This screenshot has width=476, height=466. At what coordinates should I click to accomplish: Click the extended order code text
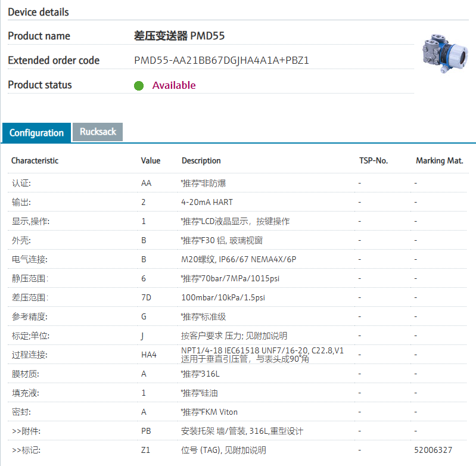[222, 60]
